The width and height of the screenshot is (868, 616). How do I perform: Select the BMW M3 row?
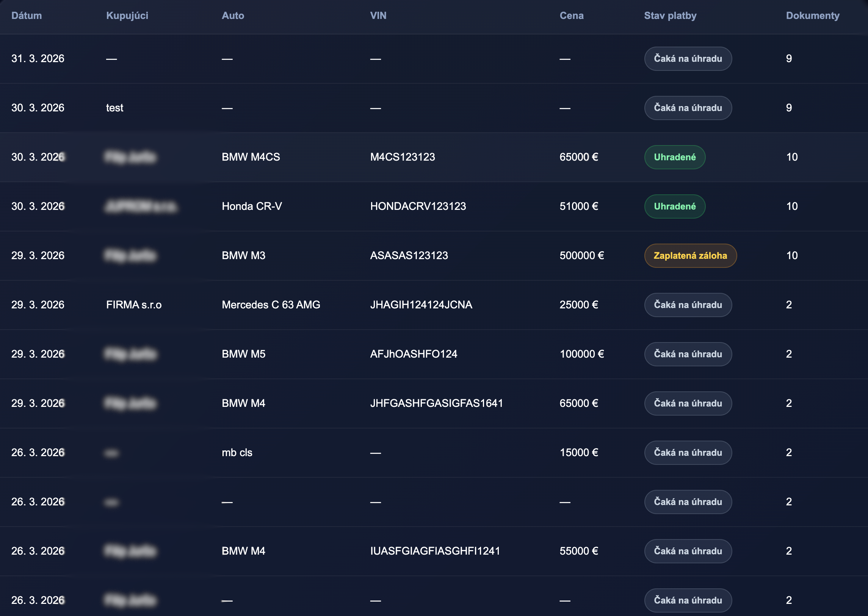pos(243,256)
